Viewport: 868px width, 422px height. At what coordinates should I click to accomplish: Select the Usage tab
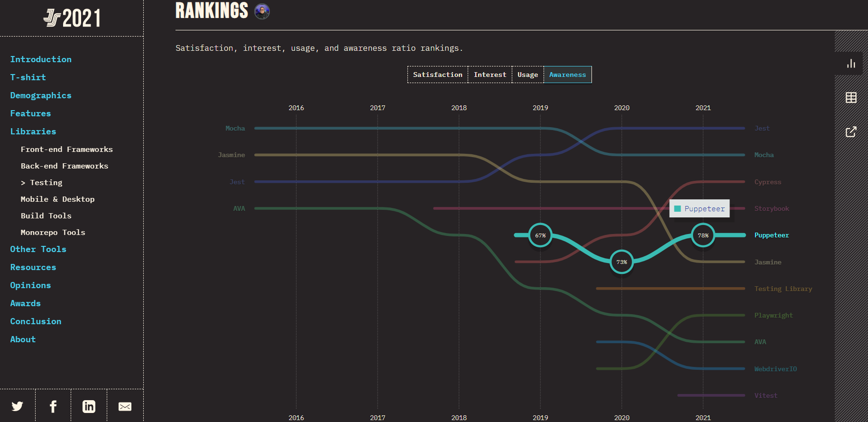(x=527, y=75)
